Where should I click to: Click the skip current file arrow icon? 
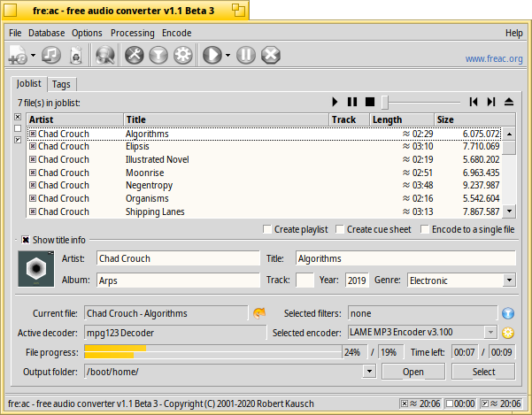click(x=259, y=313)
